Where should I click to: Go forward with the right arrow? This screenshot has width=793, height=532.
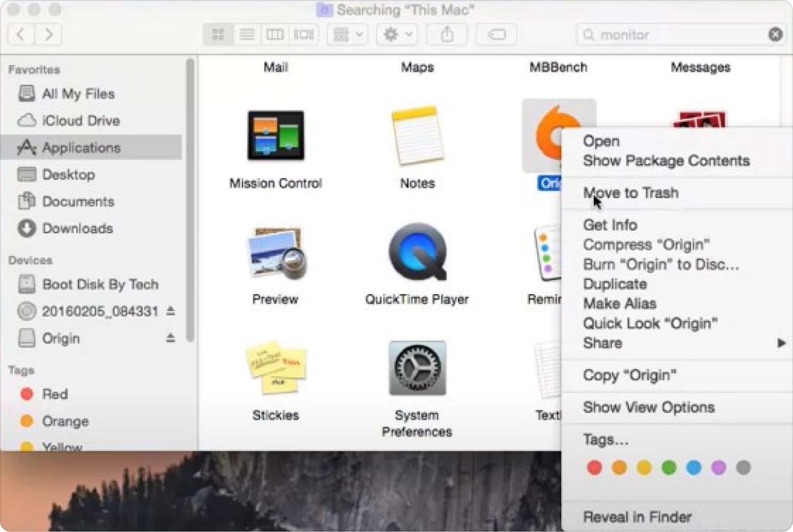pos(48,35)
